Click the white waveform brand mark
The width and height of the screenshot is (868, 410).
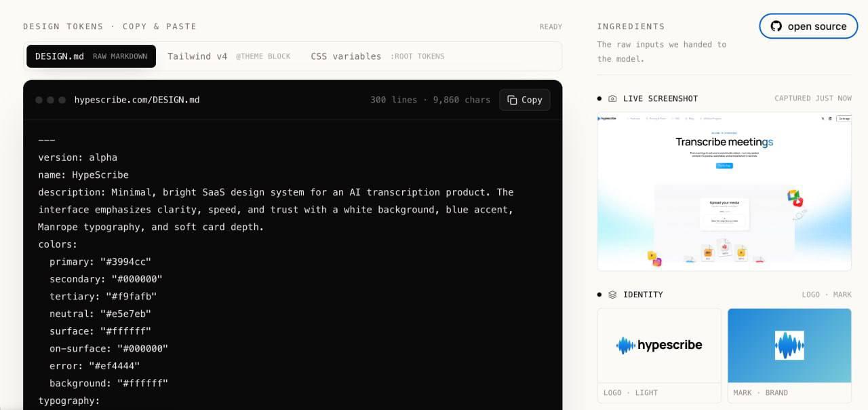click(x=789, y=346)
